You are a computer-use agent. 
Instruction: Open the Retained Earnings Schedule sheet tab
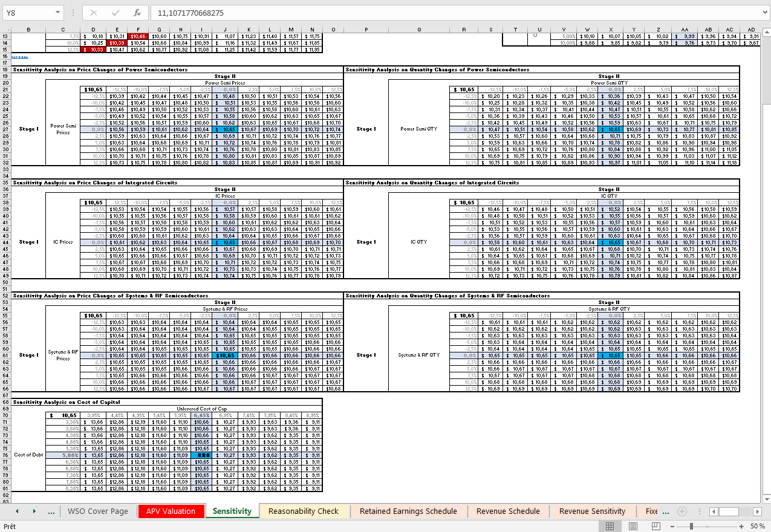408,511
